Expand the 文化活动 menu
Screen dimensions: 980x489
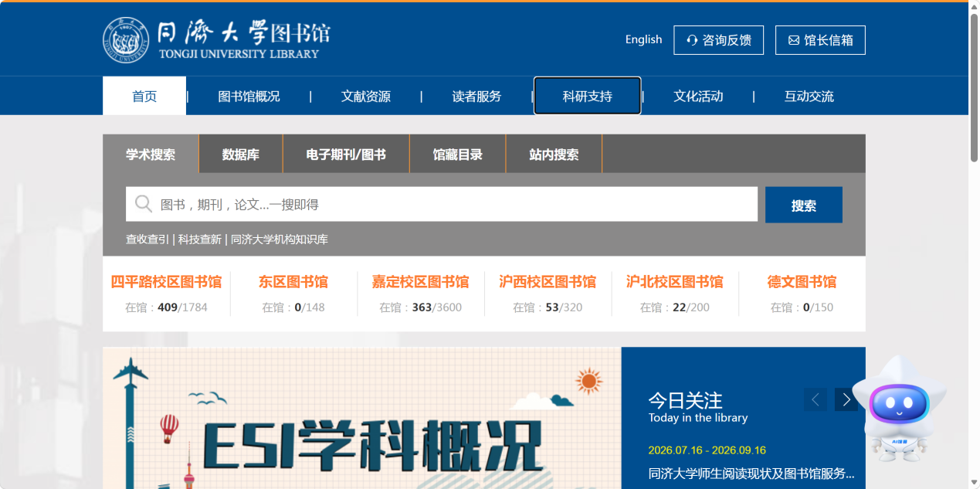pos(698,97)
